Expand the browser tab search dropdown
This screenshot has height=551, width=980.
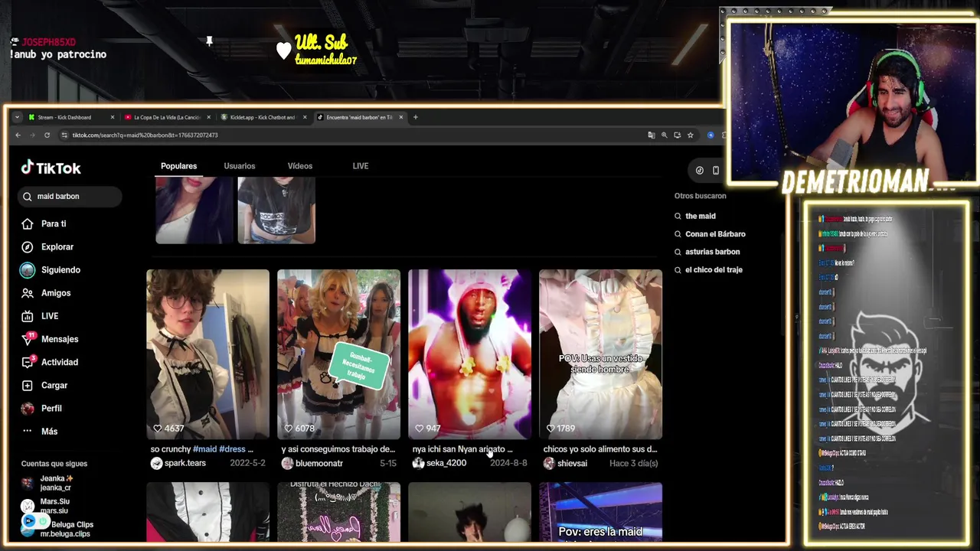pyautogui.click(x=17, y=117)
